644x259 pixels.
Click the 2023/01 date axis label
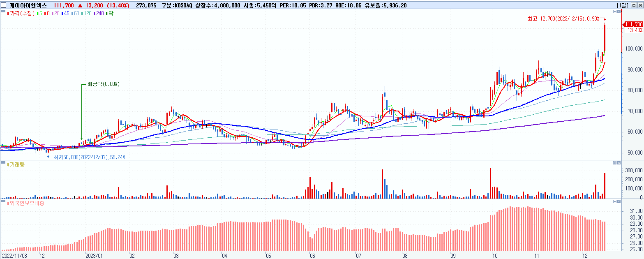(x=93, y=255)
